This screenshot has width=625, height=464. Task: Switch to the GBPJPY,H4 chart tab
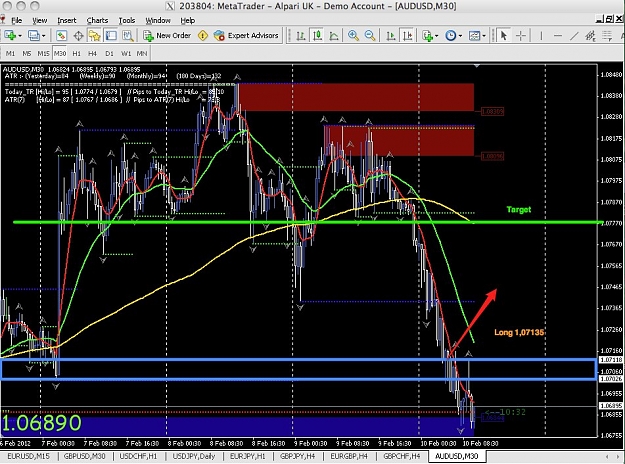(297, 456)
